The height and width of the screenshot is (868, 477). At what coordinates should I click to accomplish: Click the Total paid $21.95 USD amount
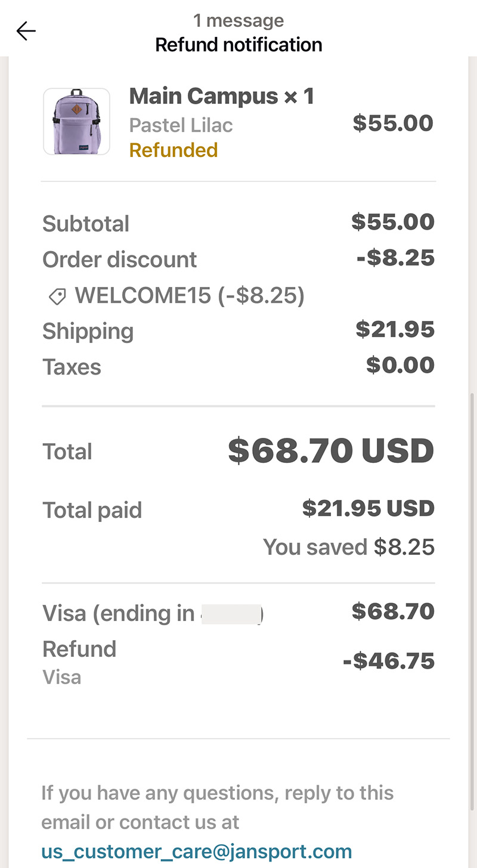[368, 508]
